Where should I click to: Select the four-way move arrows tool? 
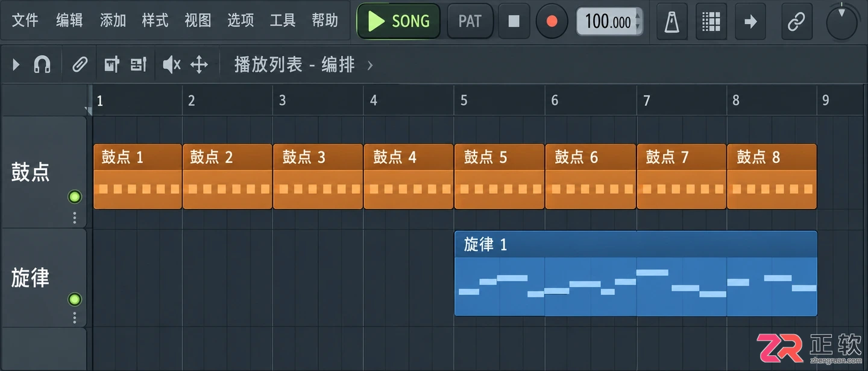(199, 64)
